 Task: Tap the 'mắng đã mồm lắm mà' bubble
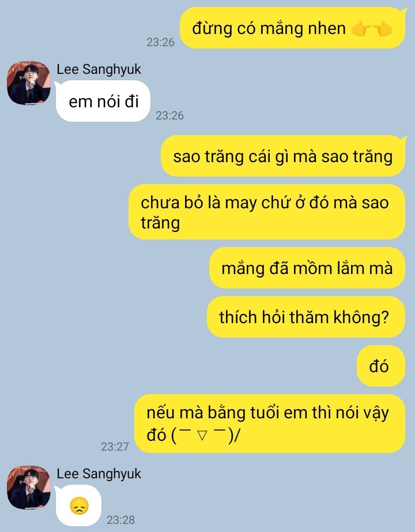[x=307, y=268]
